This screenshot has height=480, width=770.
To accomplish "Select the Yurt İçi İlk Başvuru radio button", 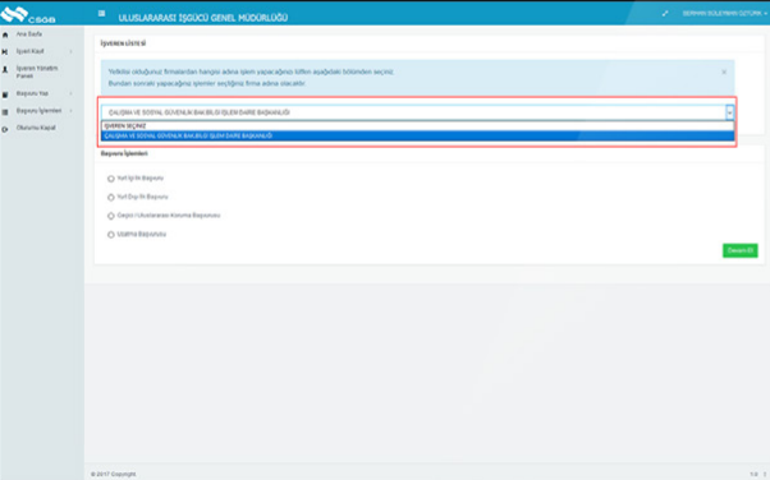I will click(111, 178).
